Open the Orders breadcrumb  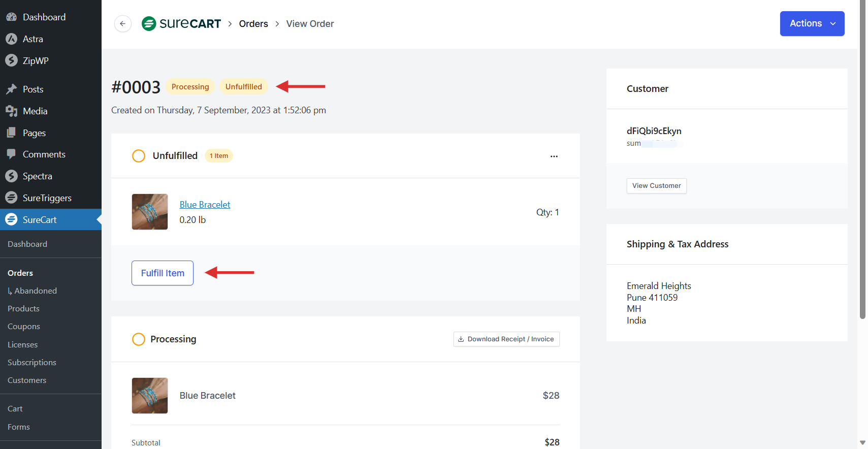[x=253, y=24]
